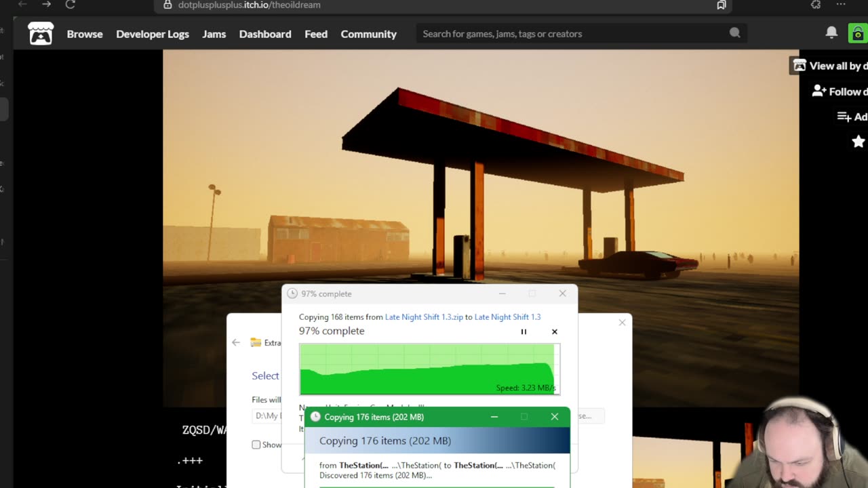Close the Copying 176 items window
The width and height of the screenshot is (868, 488).
click(555, 417)
